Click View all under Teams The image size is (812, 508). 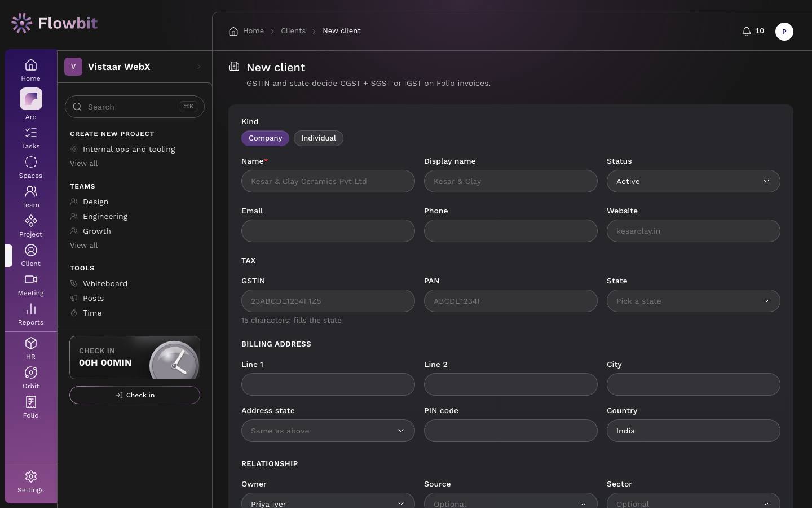pos(84,246)
